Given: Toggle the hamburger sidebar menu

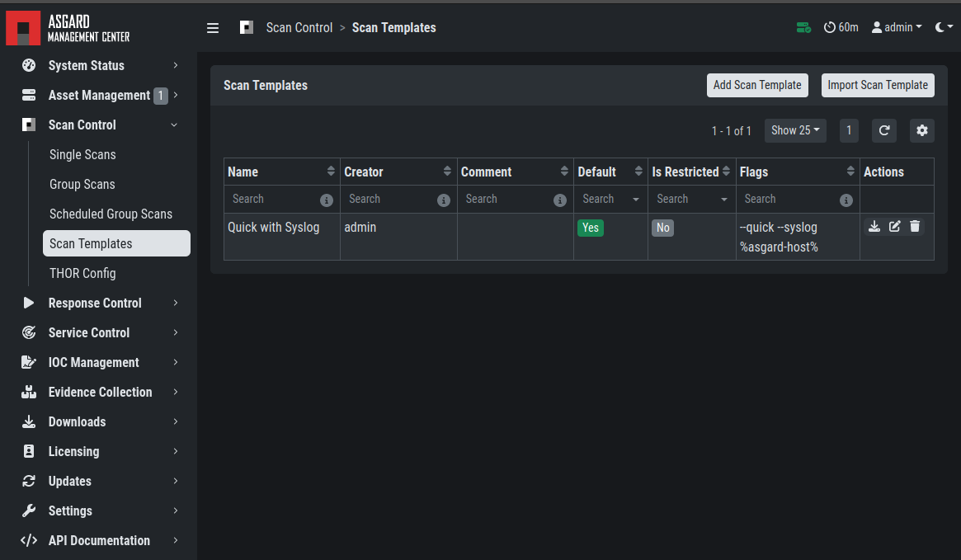Looking at the screenshot, I should 213,27.
